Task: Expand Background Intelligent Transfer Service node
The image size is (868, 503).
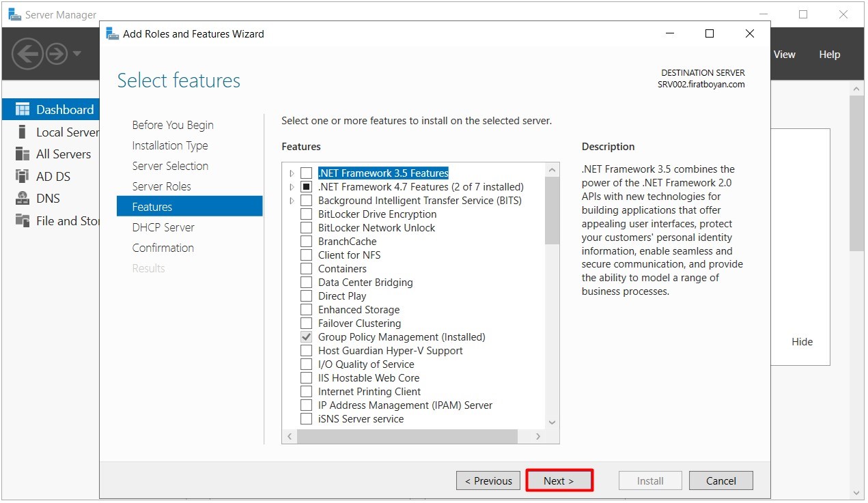Action: click(x=292, y=201)
